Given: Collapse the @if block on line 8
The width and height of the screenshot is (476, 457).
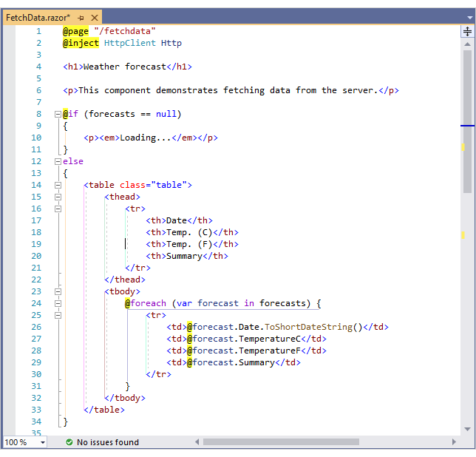Looking at the screenshot, I should click(x=58, y=114).
